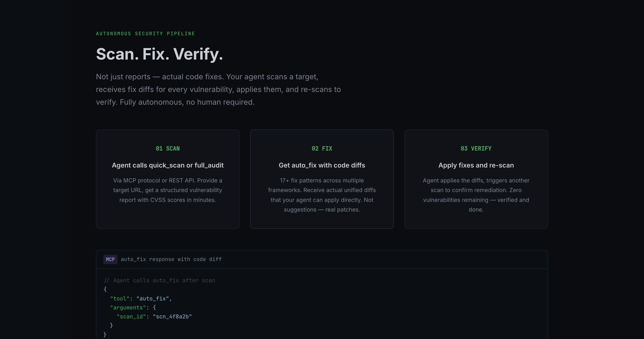This screenshot has width=644, height=339.
Task: Click the Scan. Fix. Verify. heading
Action: click(159, 54)
